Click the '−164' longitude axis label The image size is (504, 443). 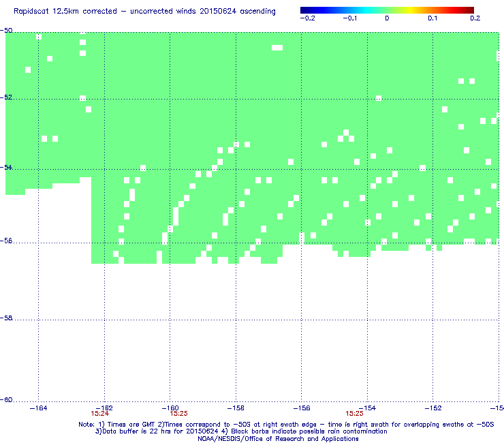38,408
